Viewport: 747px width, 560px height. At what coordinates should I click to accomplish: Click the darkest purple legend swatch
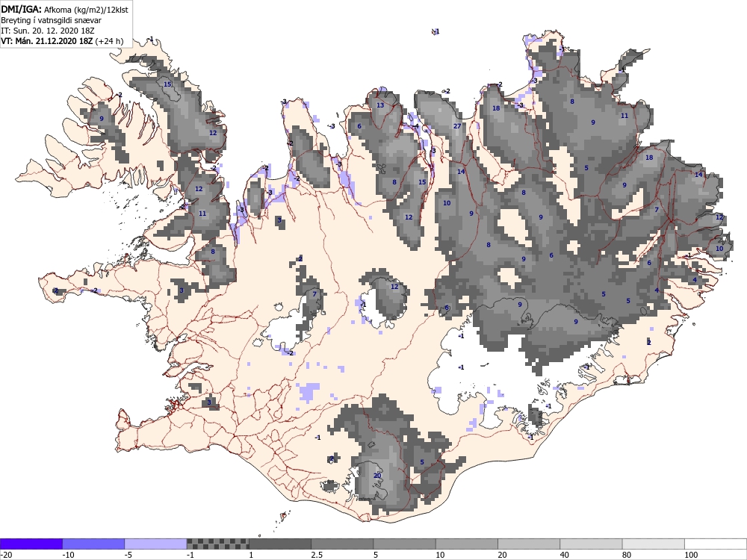[x=31, y=544]
